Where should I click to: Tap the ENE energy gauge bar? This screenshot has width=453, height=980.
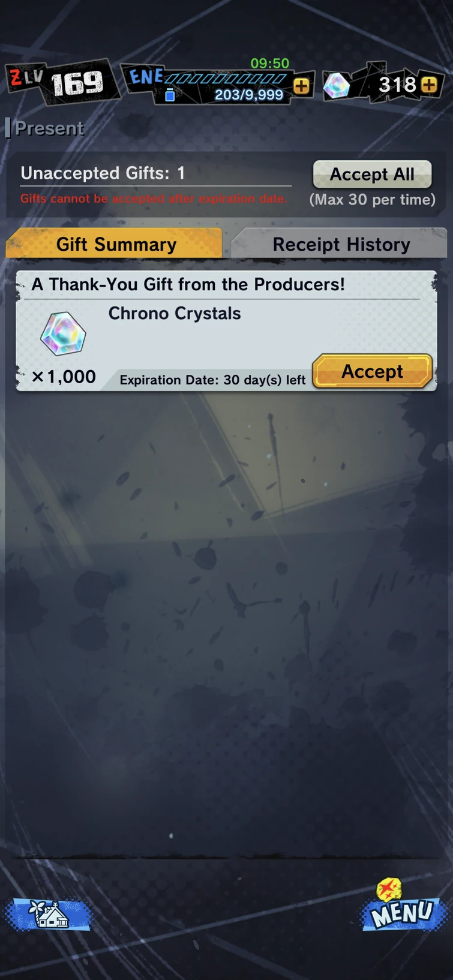[x=225, y=78]
